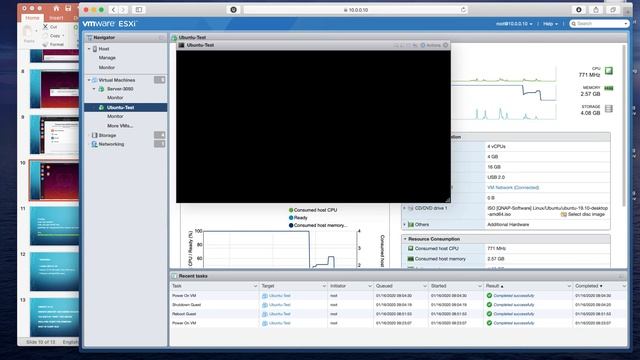The height and width of the screenshot is (360, 640).
Task: Collapse the Recent tasks panel
Action: point(621,276)
